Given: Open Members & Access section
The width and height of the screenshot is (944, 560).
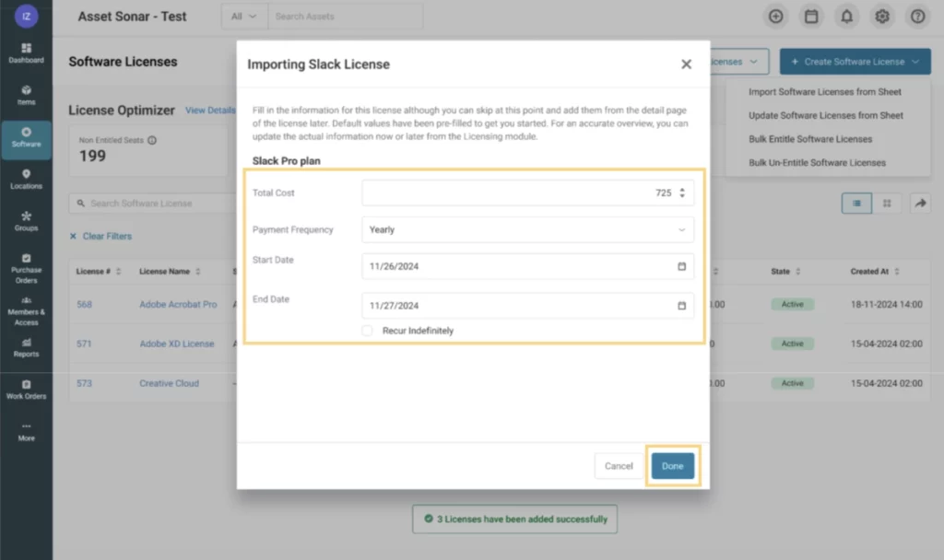Looking at the screenshot, I should click(26, 311).
